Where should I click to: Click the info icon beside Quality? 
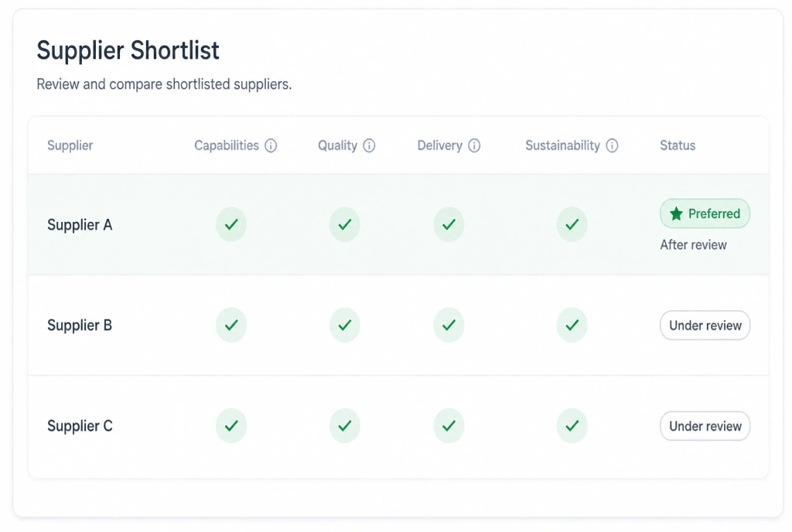369,146
